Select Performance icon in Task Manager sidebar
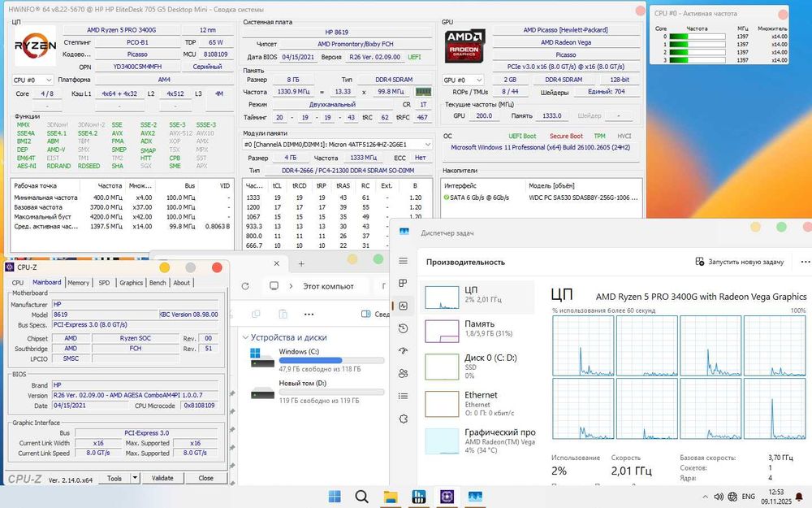 [x=403, y=306]
